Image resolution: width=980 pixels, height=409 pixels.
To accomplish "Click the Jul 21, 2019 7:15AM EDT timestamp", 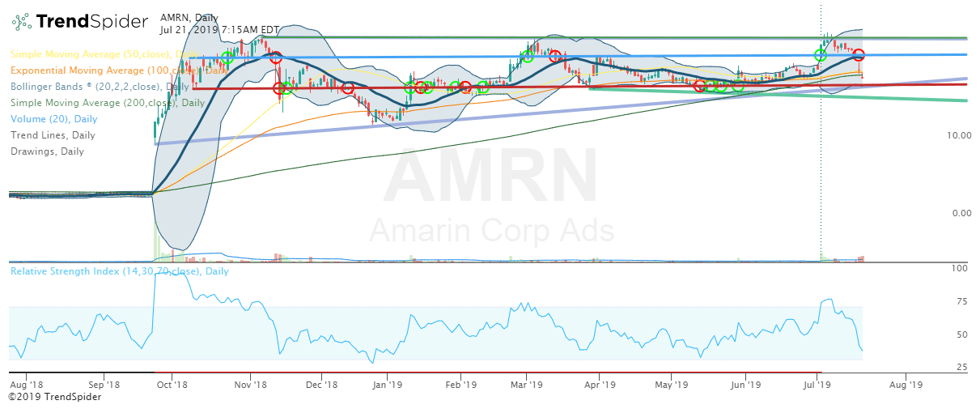I will click(x=221, y=30).
